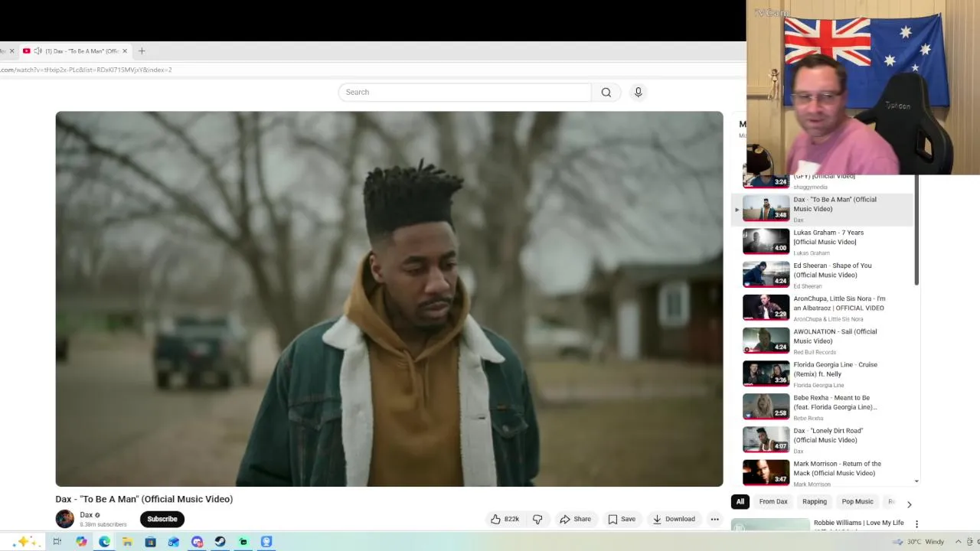Image resolution: width=980 pixels, height=551 pixels.
Task: Open the Share dialog
Action: point(575,519)
